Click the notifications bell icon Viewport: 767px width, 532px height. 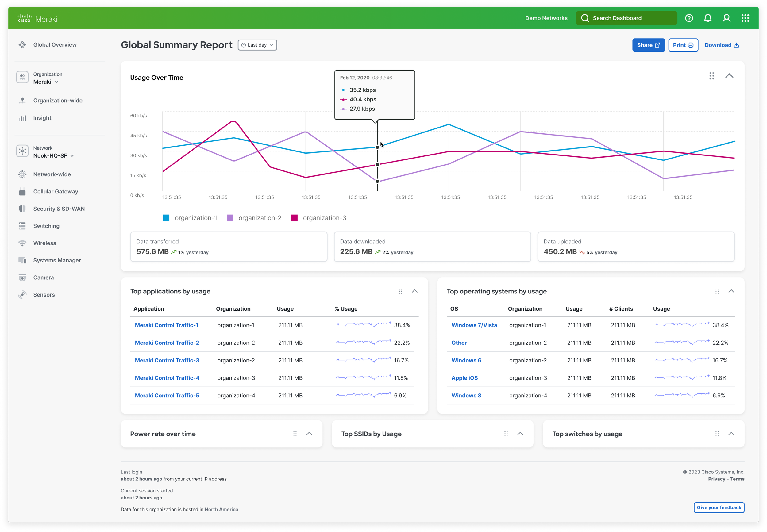pos(708,18)
